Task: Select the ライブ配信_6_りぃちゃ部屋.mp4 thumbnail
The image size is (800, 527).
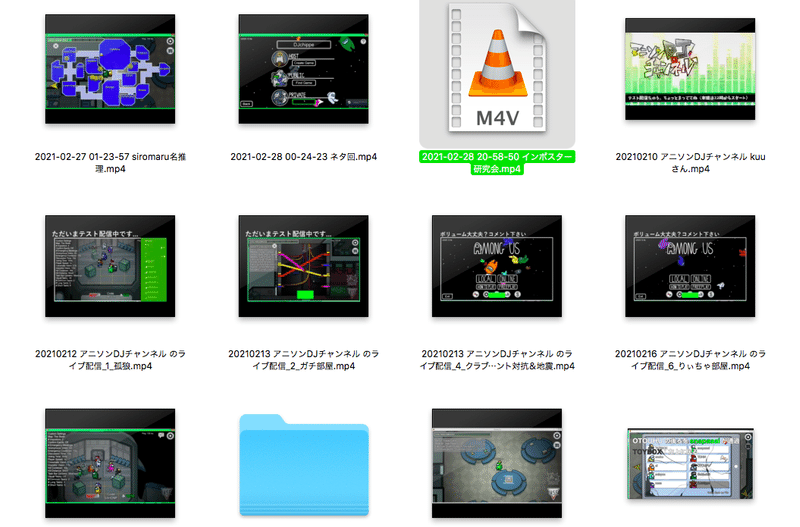Action: pos(690,266)
